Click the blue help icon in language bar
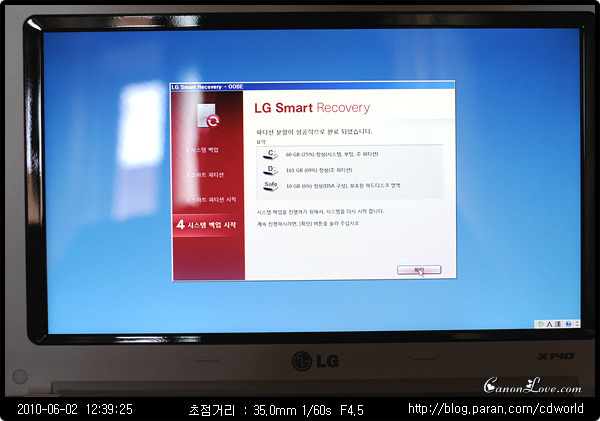 point(568,324)
